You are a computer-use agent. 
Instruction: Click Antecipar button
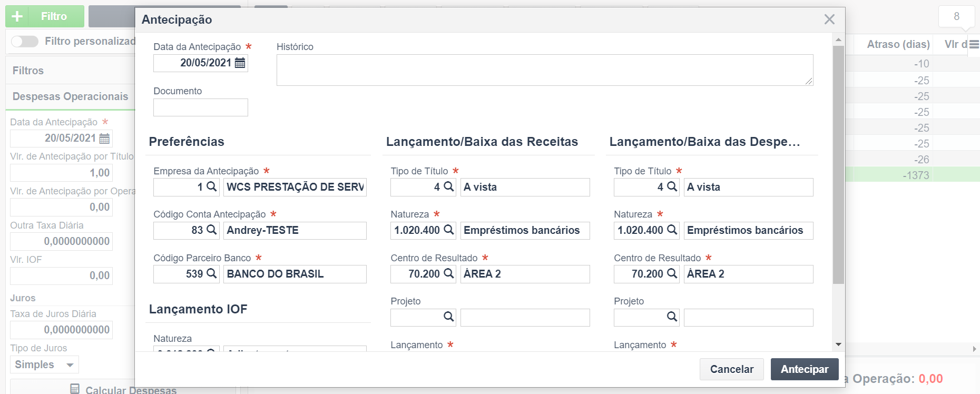[805, 369]
